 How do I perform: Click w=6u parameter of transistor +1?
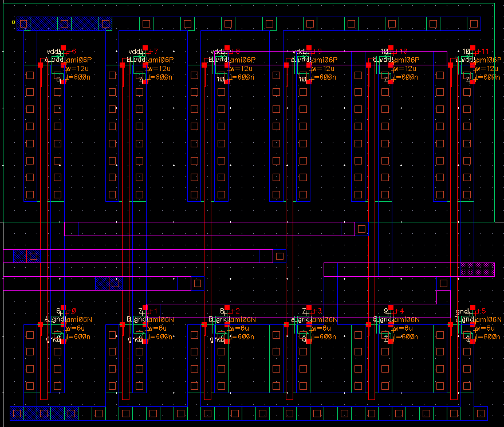point(157,328)
